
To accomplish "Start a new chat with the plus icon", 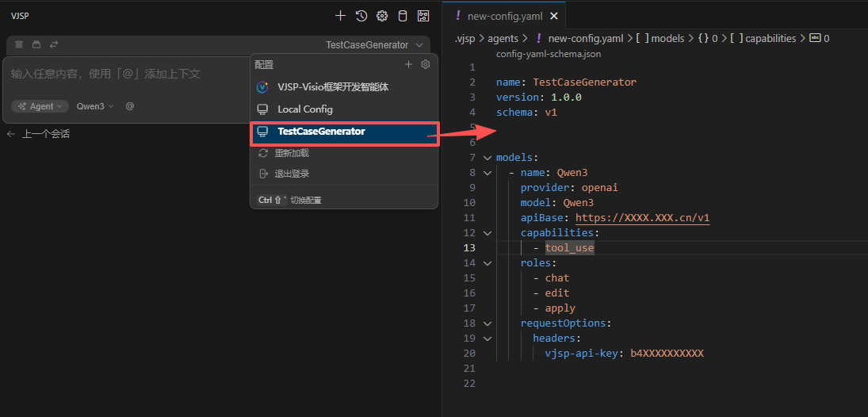I will pos(340,16).
